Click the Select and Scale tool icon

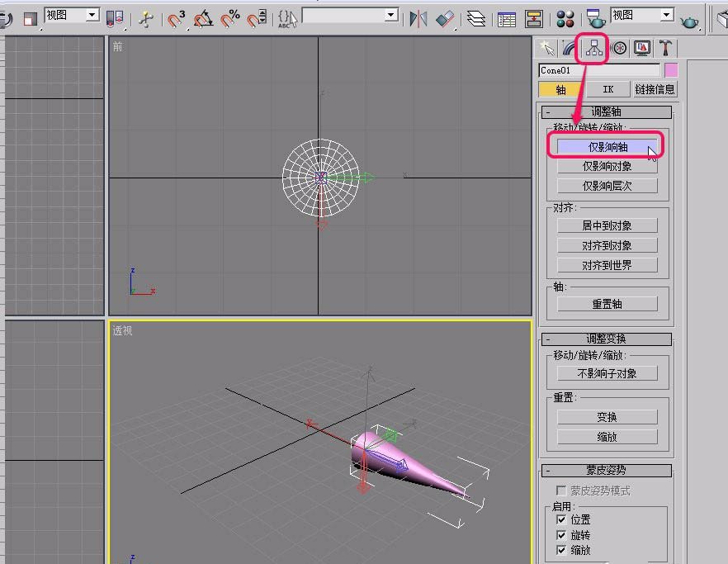click(x=30, y=19)
